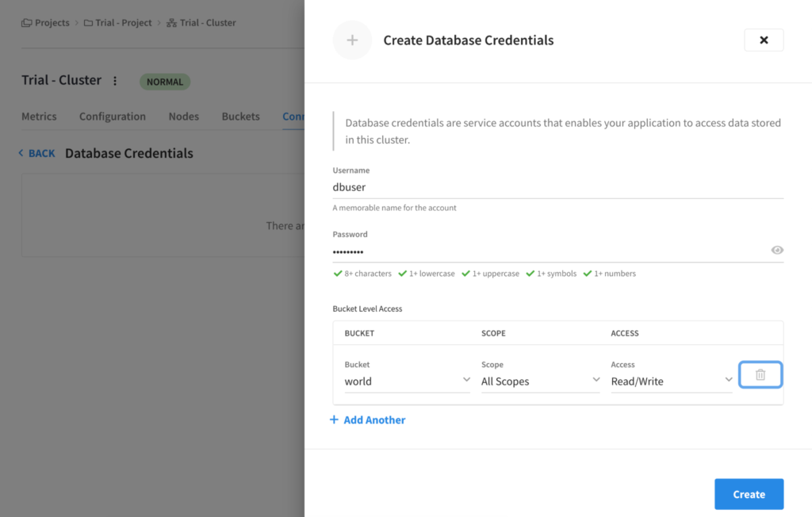Switch to the Configuration tab
The width and height of the screenshot is (812, 517).
113,117
